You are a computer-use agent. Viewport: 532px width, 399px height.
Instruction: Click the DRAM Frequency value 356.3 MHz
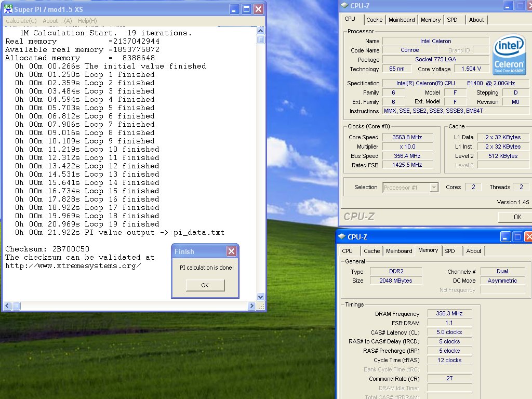[449, 313]
